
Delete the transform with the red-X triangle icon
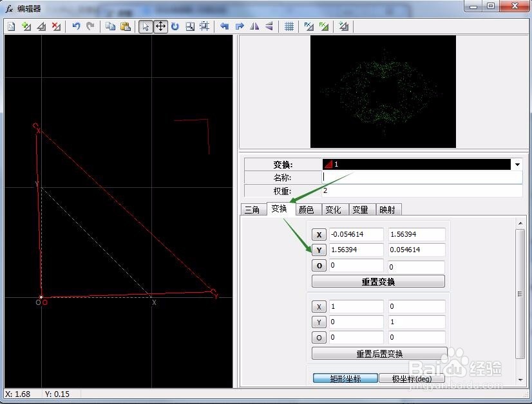(56, 26)
